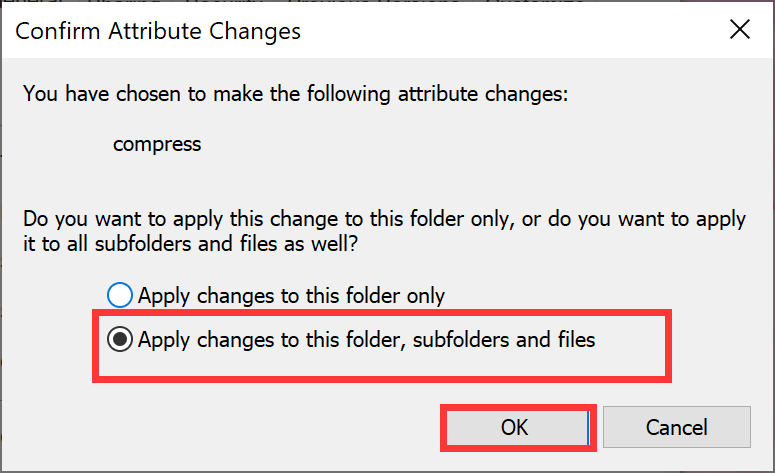
Task: Click the word "only" in the first option
Action: point(425,296)
